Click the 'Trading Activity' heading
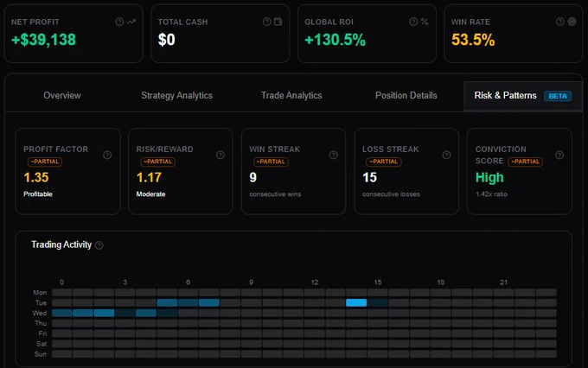This screenshot has height=368, width=588. point(61,244)
